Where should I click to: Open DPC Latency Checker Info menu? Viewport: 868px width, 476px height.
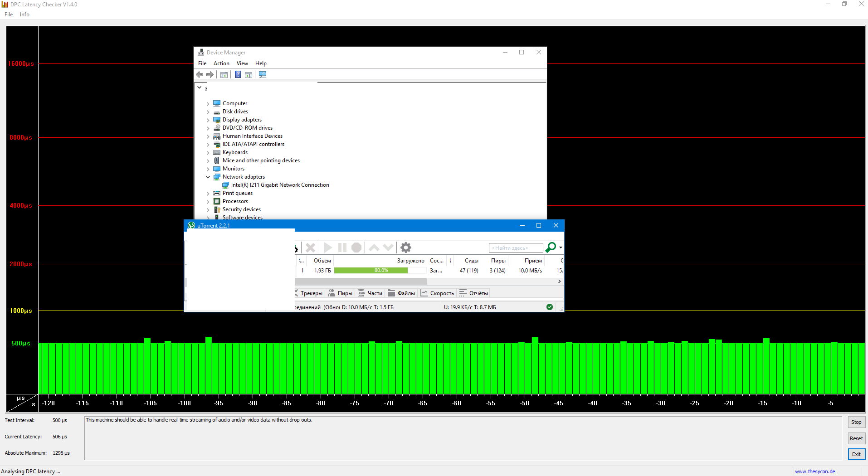24,15
